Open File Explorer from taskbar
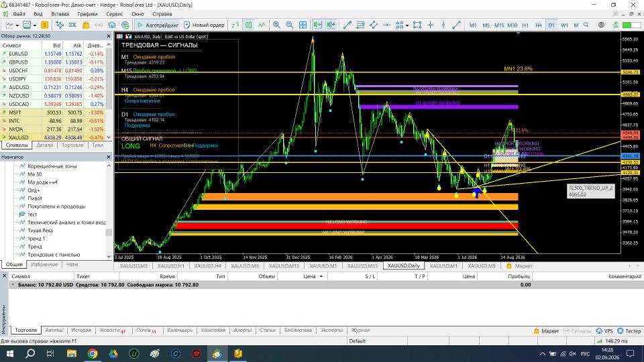The width and height of the screenshot is (644, 362). [72, 353]
